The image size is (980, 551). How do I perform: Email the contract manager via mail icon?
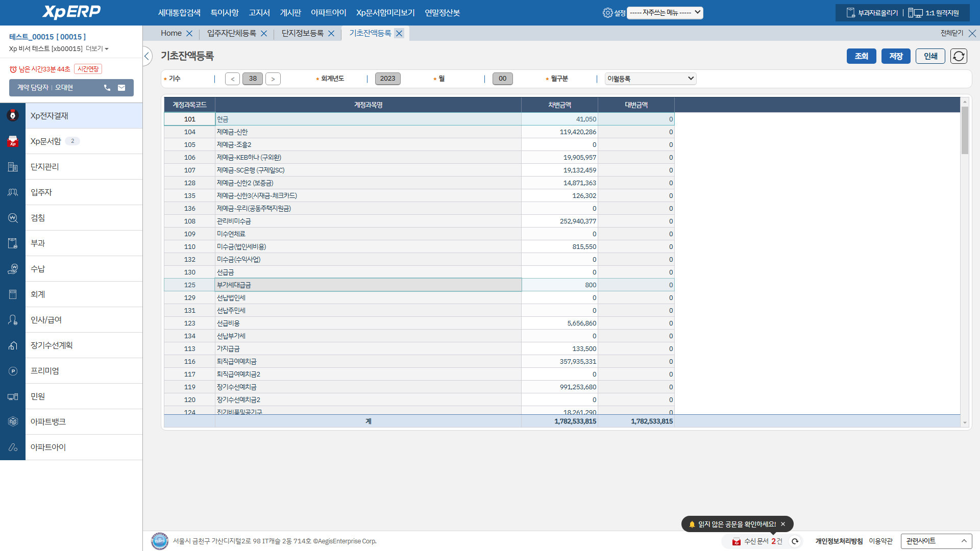(x=121, y=88)
